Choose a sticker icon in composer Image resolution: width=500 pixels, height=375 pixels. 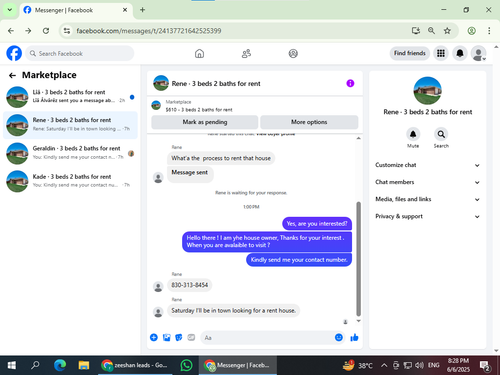pos(179,337)
